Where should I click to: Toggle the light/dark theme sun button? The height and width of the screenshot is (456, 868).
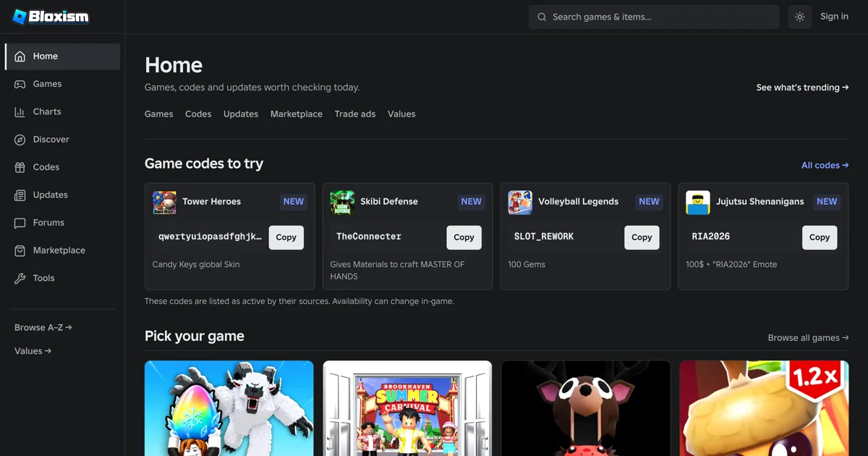[x=799, y=17]
